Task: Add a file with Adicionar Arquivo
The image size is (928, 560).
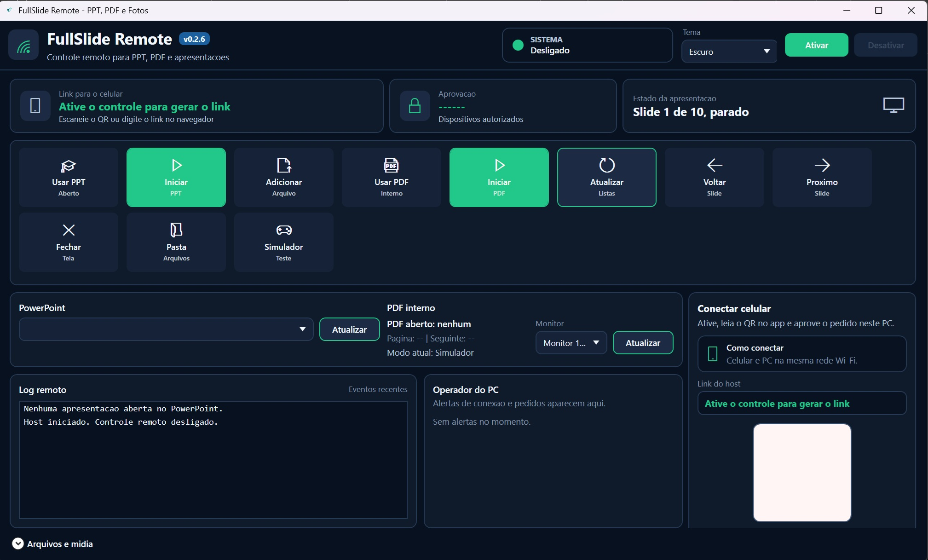Action: point(284,177)
